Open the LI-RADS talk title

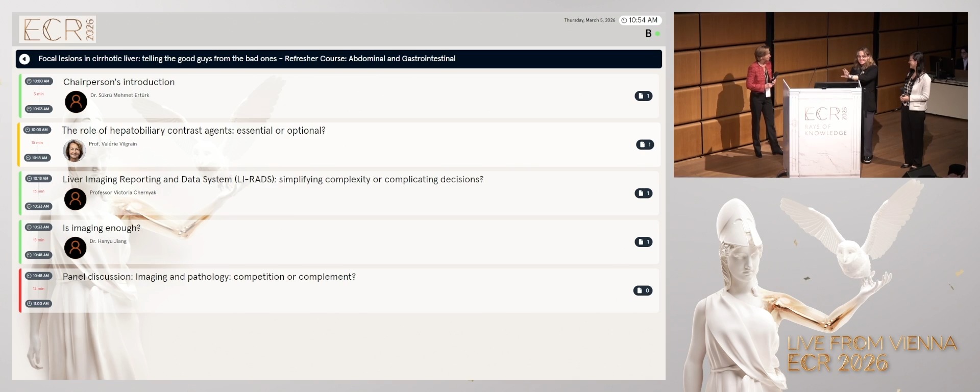click(273, 180)
